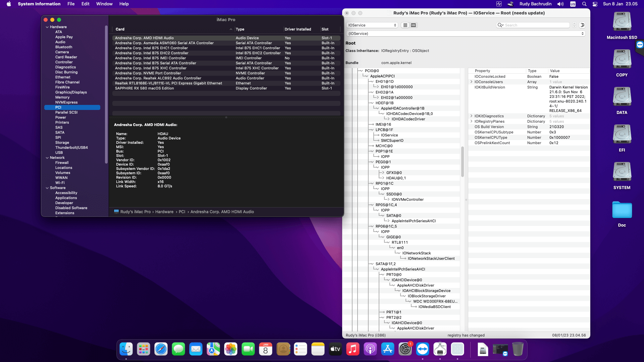Collapse the Hardware section in sidebar
The height and width of the screenshot is (362, 644).
47,27
